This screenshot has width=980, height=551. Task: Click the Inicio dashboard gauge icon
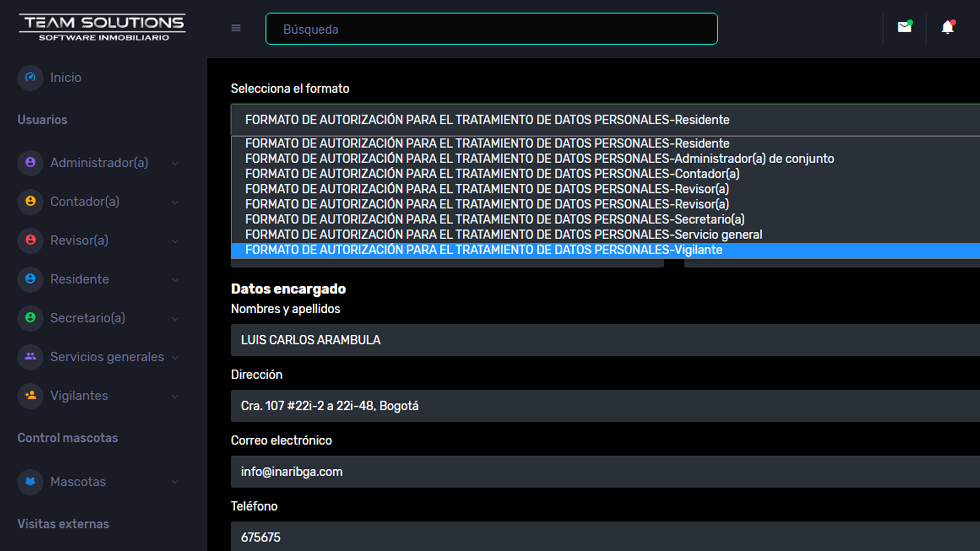coord(31,78)
